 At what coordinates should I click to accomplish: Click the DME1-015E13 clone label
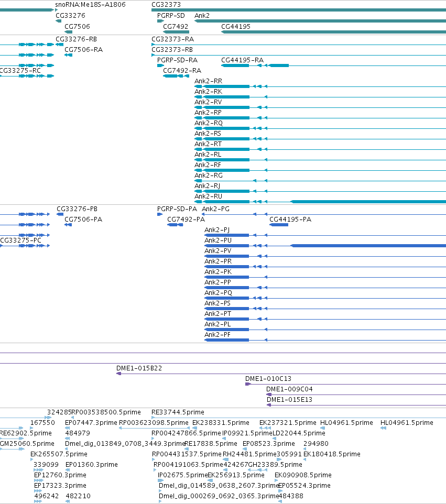coord(289,400)
